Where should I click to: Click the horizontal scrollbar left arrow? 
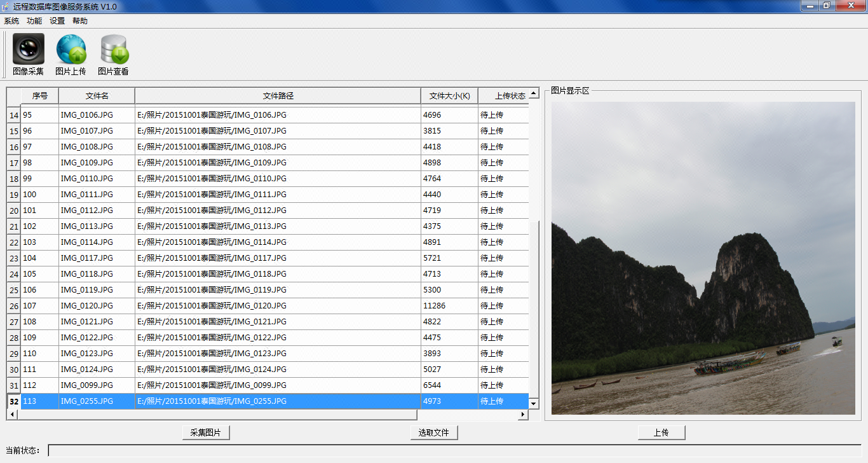[11, 415]
